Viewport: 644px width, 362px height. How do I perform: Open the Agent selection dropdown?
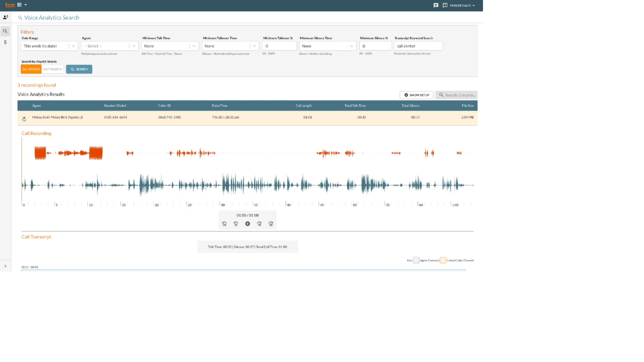[109, 46]
